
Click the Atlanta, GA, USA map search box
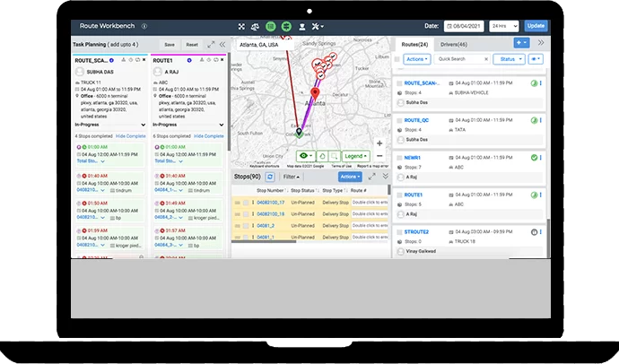click(265, 45)
